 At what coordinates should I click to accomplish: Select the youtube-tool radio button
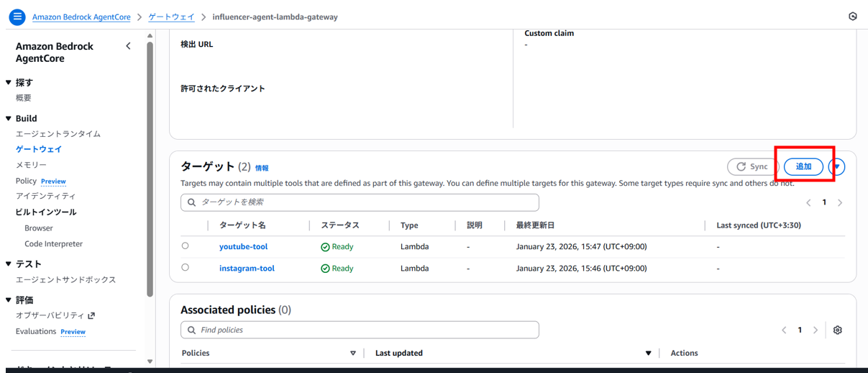pos(185,246)
